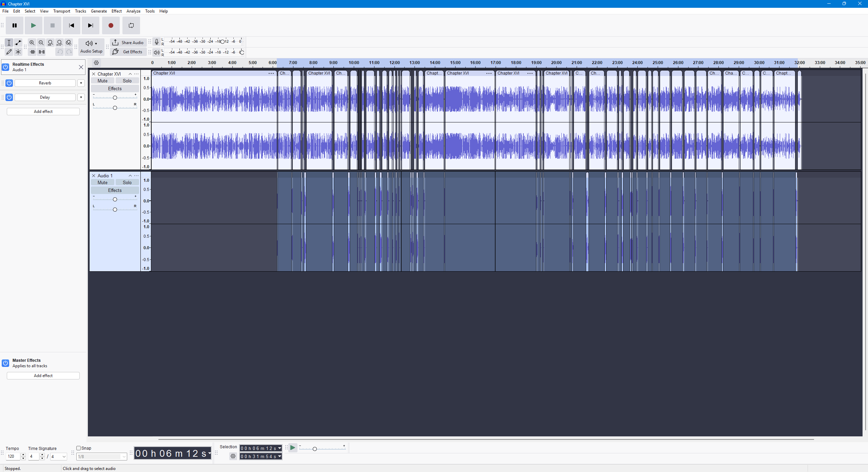
Task: Expand the snap 1/8 combo box
Action: [x=124, y=456]
